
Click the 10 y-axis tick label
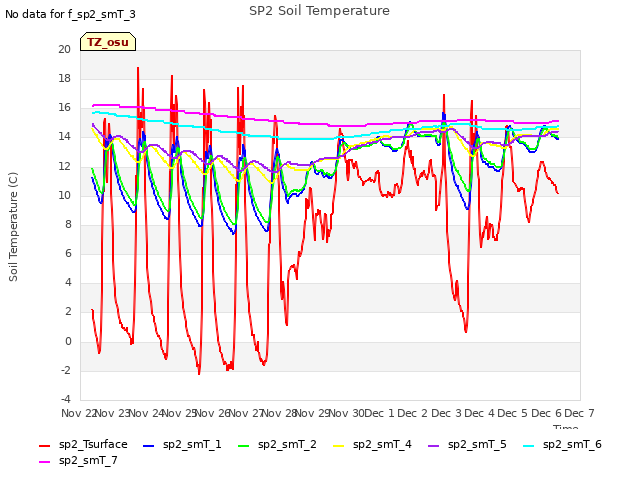(64, 195)
